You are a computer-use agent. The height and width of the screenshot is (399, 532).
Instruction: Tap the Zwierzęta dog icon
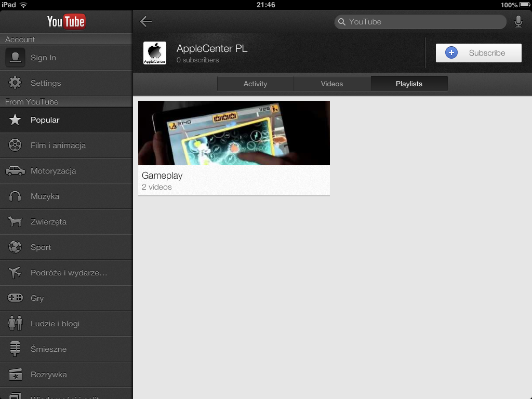pyautogui.click(x=15, y=222)
